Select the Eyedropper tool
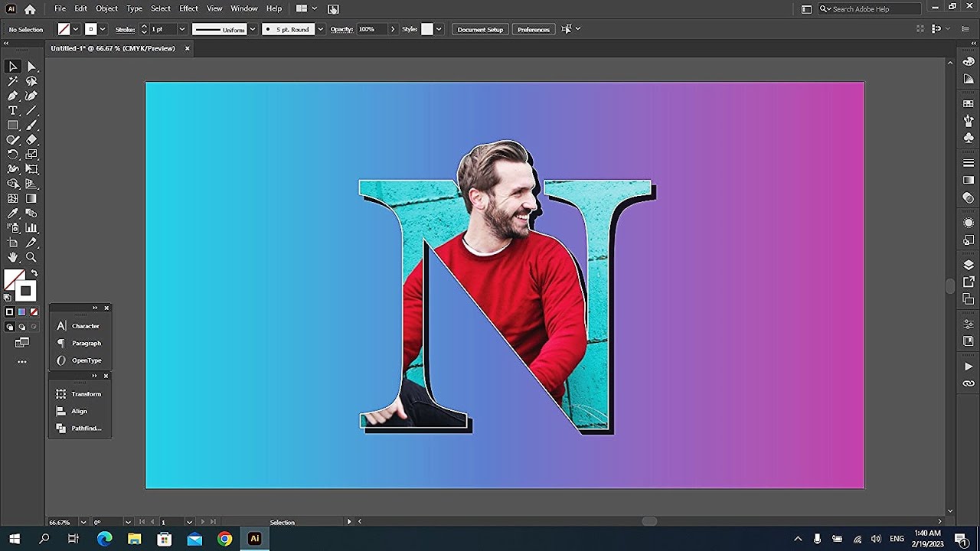Viewport: 980px width, 551px height. click(x=13, y=214)
